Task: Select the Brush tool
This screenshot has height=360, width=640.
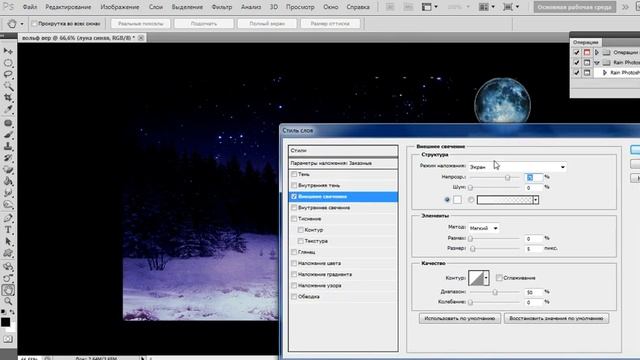Action: 8,135
